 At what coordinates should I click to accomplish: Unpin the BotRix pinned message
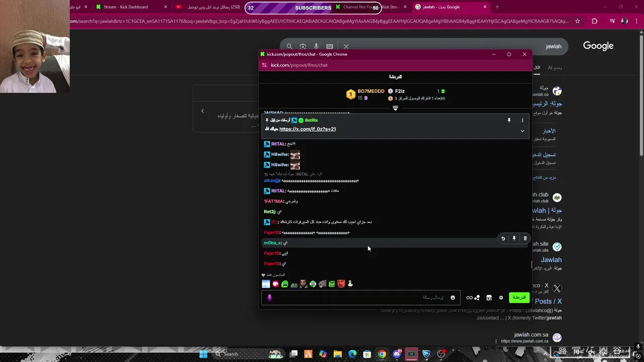tap(509, 120)
